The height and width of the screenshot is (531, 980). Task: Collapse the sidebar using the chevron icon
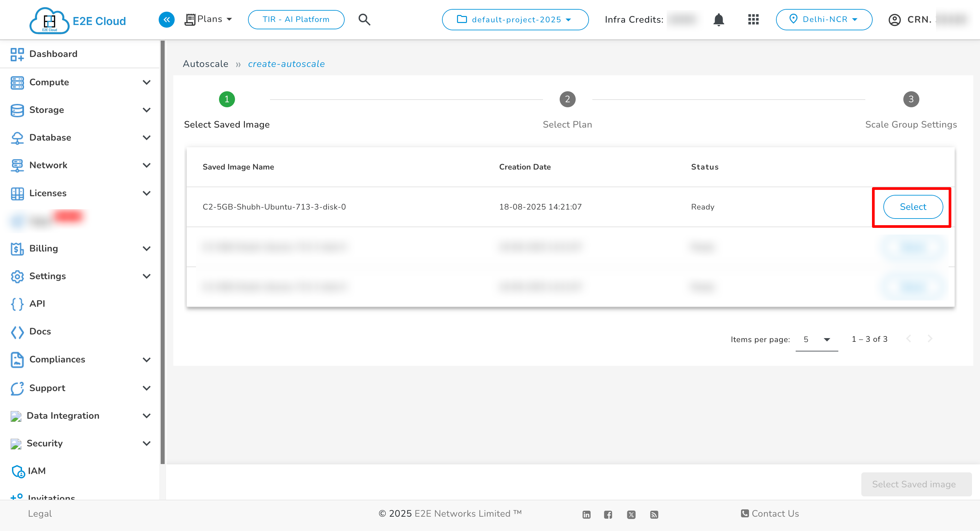point(166,19)
